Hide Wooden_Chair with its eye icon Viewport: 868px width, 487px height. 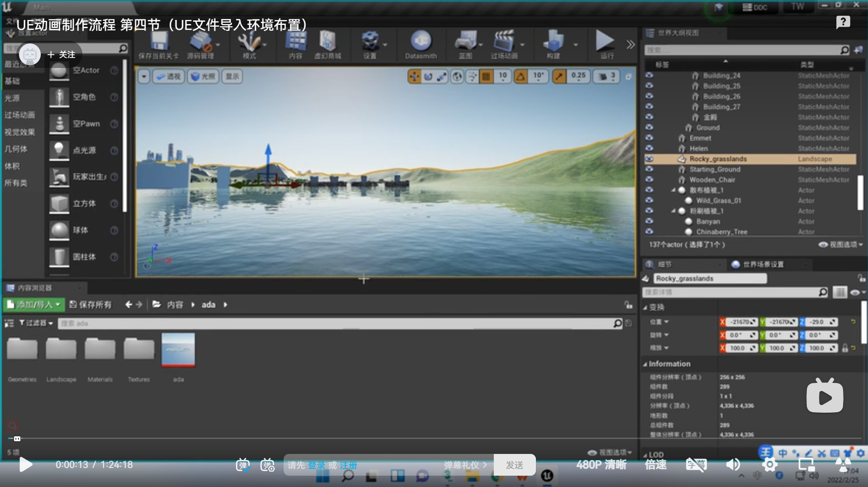tap(649, 179)
